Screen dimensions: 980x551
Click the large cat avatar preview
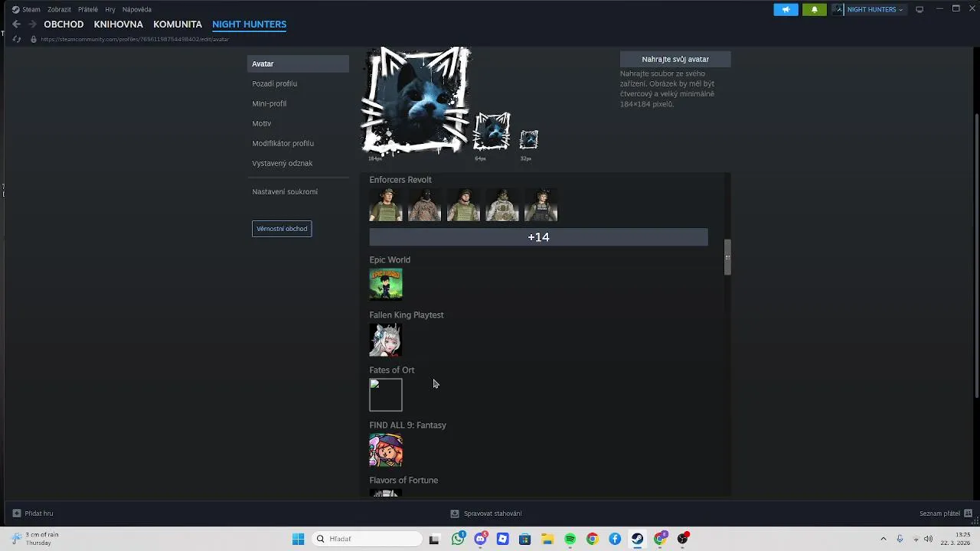(415, 100)
